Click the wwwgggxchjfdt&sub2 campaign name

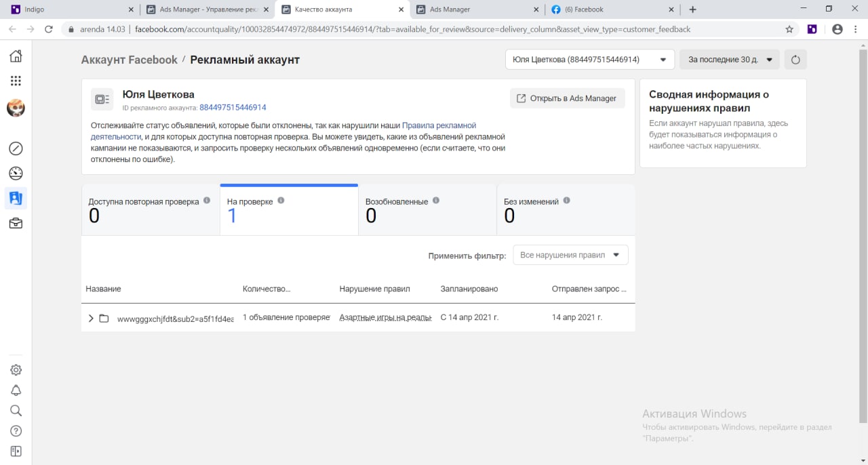pos(176,318)
